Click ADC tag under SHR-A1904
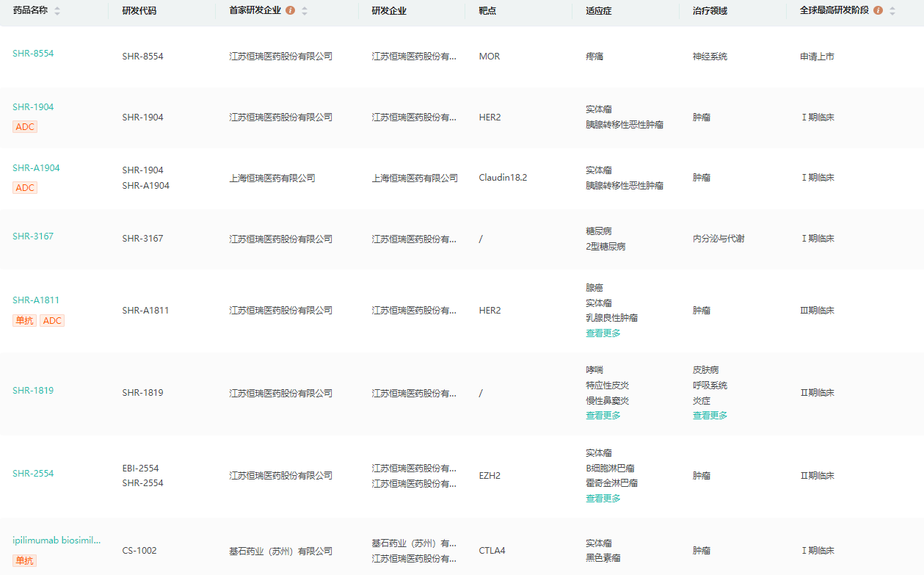The height and width of the screenshot is (575, 924). point(25,188)
